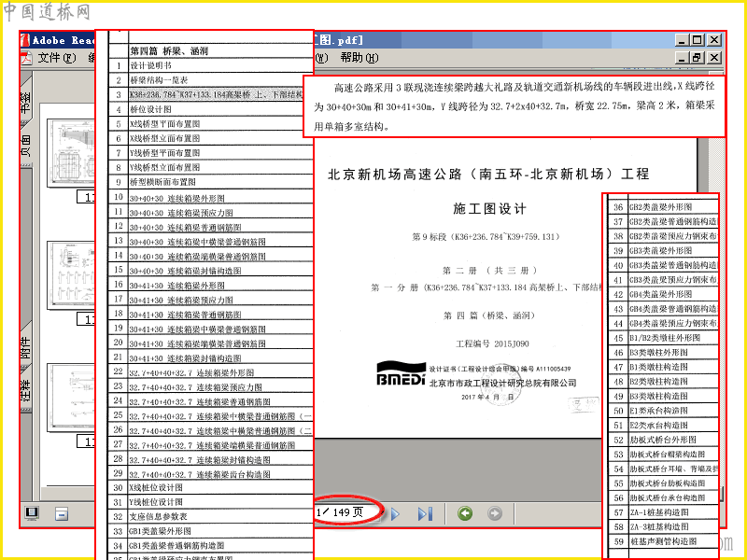Click the Adobe Reader title bar logo
Screen dimensions: 747x560
click(26, 40)
